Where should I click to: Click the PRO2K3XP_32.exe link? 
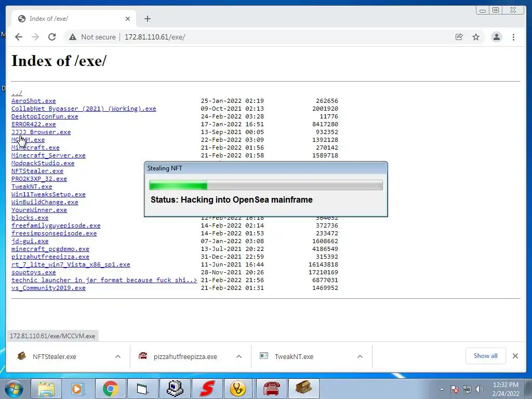(39, 179)
